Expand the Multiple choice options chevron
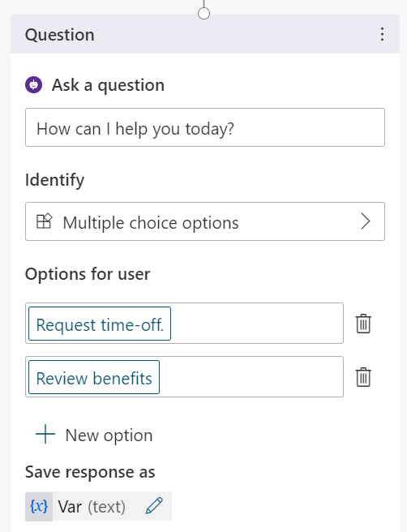This screenshot has height=532, width=407. click(366, 221)
